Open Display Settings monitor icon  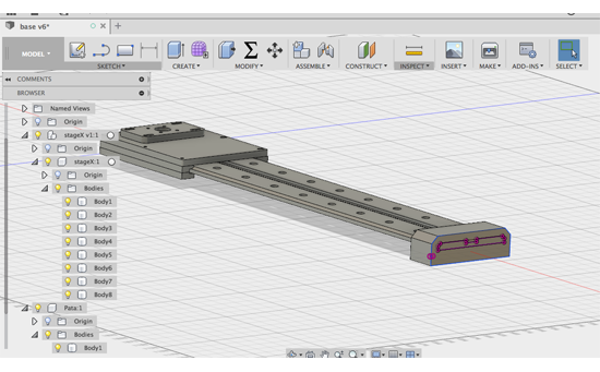376,354
